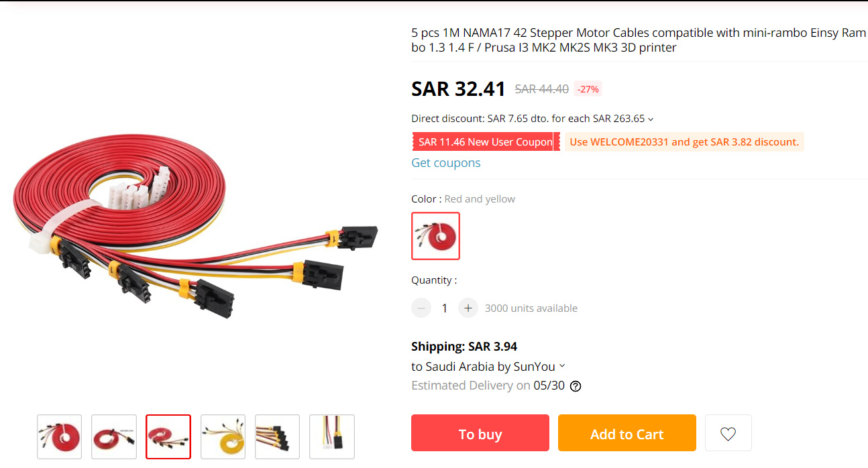Expand SunYou shipping method dropdown
868x468 pixels.
pyautogui.click(x=562, y=366)
